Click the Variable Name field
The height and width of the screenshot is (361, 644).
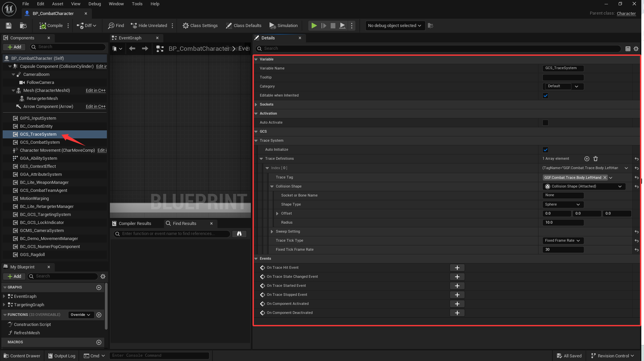click(x=563, y=68)
